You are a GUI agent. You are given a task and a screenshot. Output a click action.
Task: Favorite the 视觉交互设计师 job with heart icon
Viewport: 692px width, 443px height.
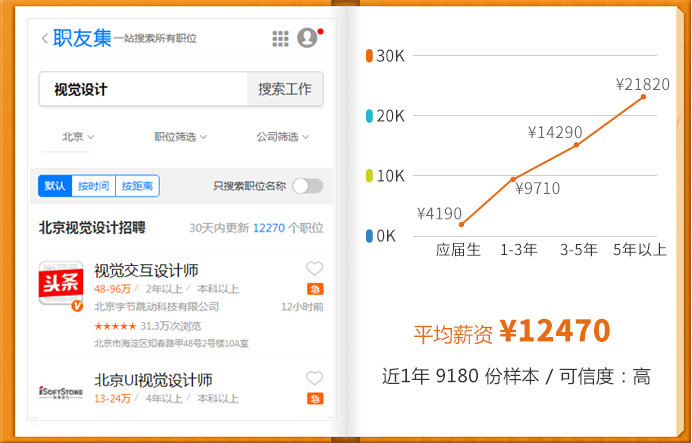tap(314, 268)
